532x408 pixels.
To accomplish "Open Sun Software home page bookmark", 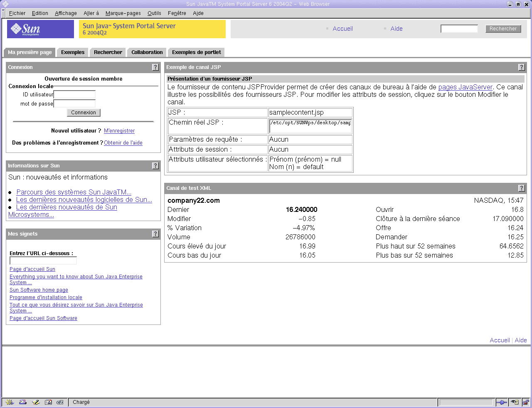I will 39,290.
